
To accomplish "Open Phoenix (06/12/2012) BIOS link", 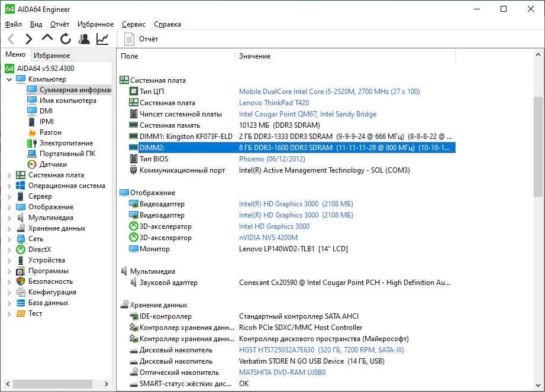I will click(272, 159).
